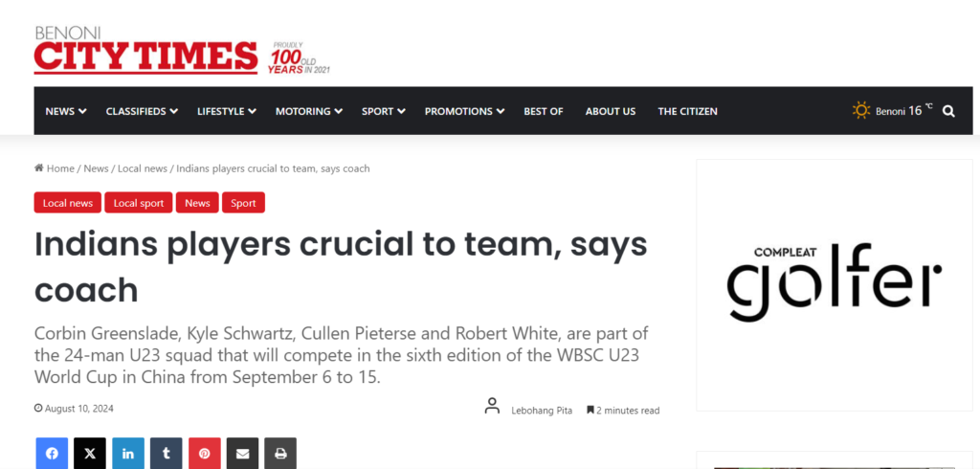The height and width of the screenshot is (469, 980).
Task: Open site search magnifier icon
Action: tap(948, 111)
